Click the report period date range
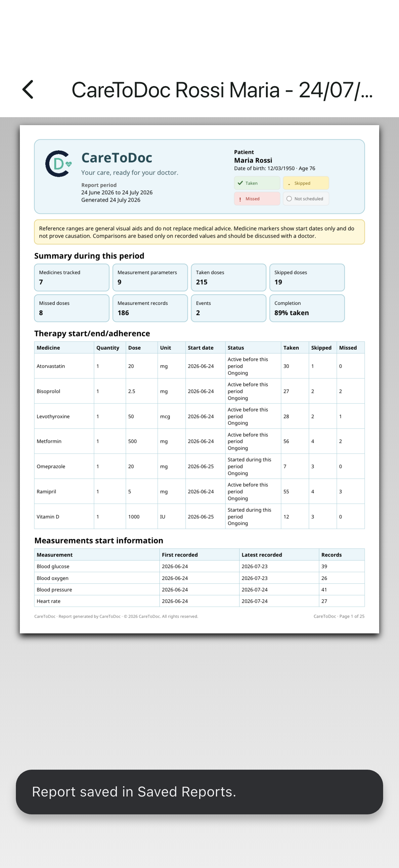The height and width of the screenshot is (868, 399). (116, 192)
